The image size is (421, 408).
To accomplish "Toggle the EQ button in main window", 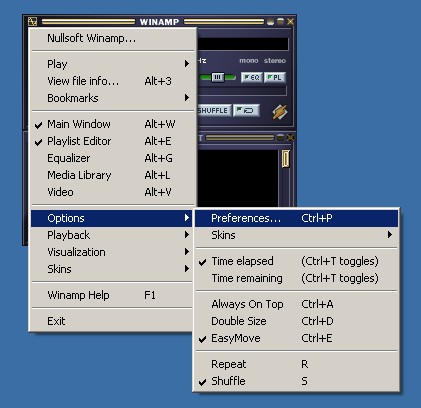I will point(251,77).
